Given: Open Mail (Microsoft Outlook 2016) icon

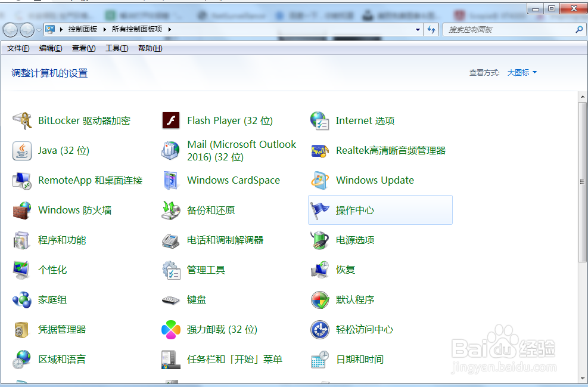Looking at the screenshot, I should [x=170, y=150].
